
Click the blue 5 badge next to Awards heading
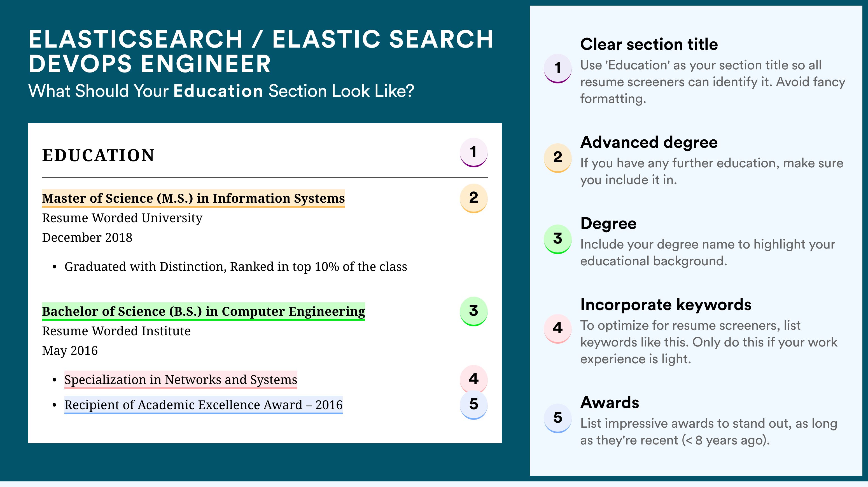coord(558,418)
